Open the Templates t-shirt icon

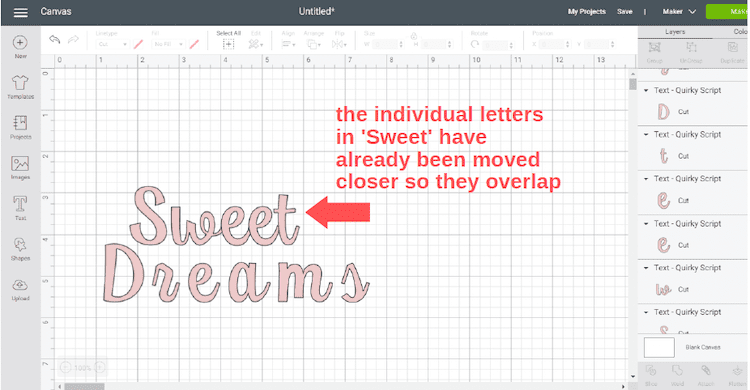click(20, 82)
